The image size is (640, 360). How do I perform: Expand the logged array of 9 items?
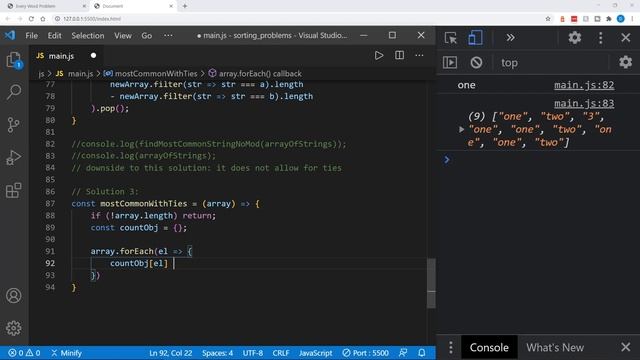pos(461,129)
